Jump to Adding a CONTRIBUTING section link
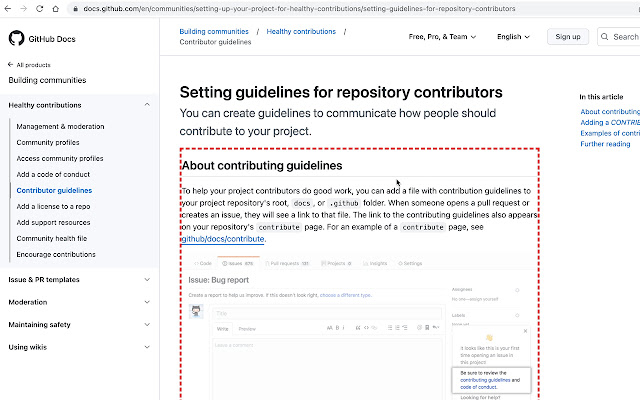This screenshot has width=640, height=400. click(610, 122)
